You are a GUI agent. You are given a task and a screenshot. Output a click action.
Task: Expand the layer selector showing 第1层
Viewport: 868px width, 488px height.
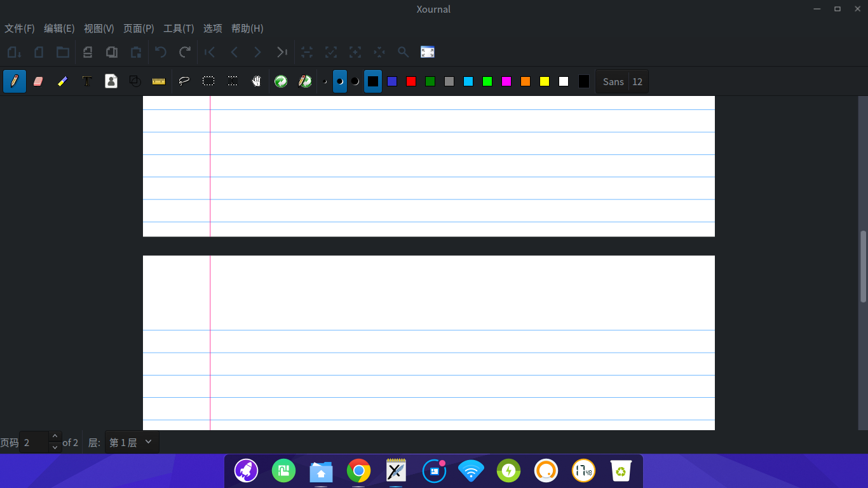pyautogui.click(x=132, y=442)
